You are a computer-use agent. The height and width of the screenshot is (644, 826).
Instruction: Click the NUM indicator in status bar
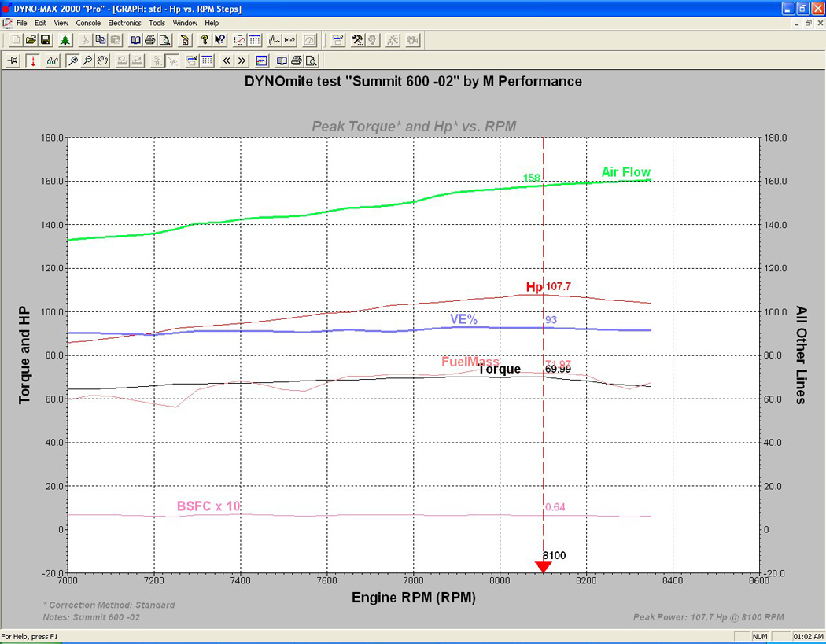point(760,637)
